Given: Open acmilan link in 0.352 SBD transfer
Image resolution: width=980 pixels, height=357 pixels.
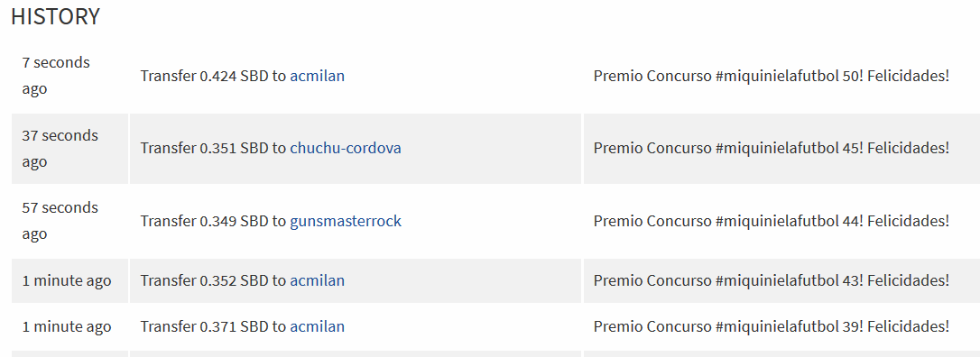Looking at the screenshot, I should point(317,281).
